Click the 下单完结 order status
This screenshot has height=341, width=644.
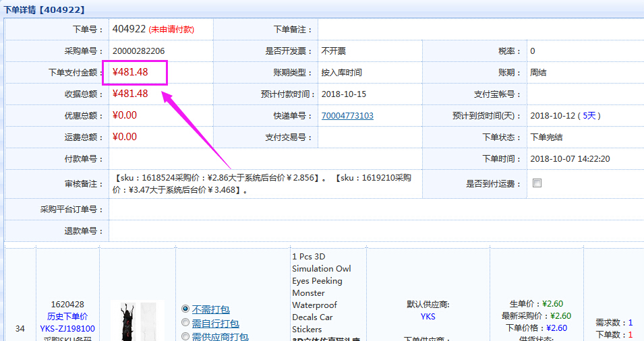(546, 137)
